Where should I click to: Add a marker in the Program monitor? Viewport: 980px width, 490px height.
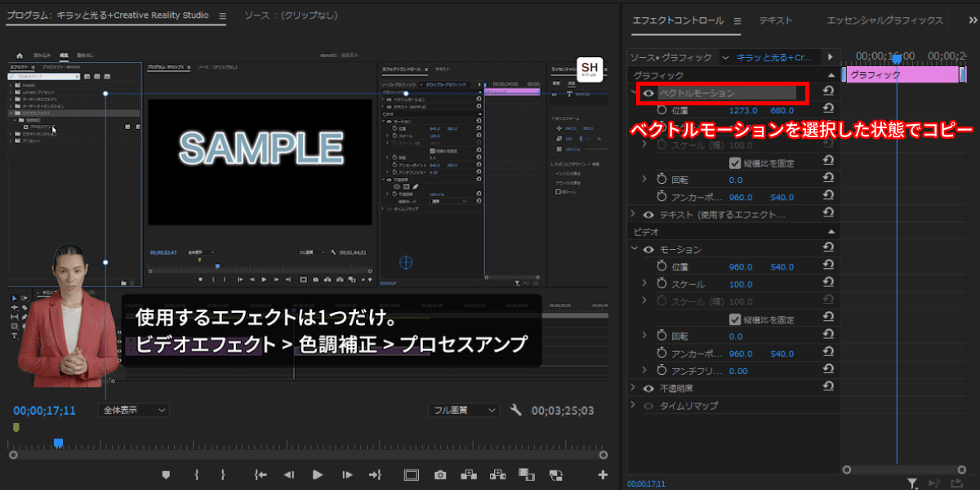coord(166,474)
